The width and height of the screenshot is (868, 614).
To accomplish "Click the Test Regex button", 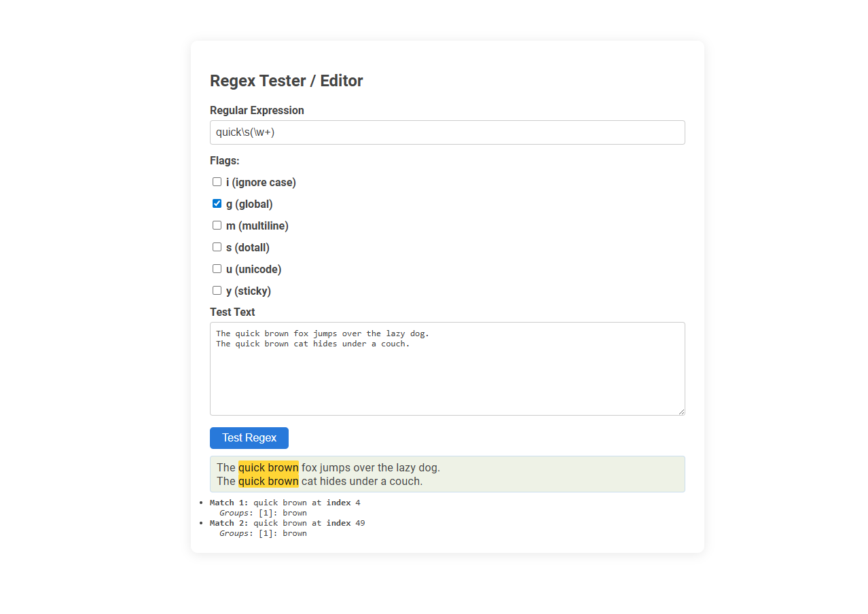I will tap(249, 437).
